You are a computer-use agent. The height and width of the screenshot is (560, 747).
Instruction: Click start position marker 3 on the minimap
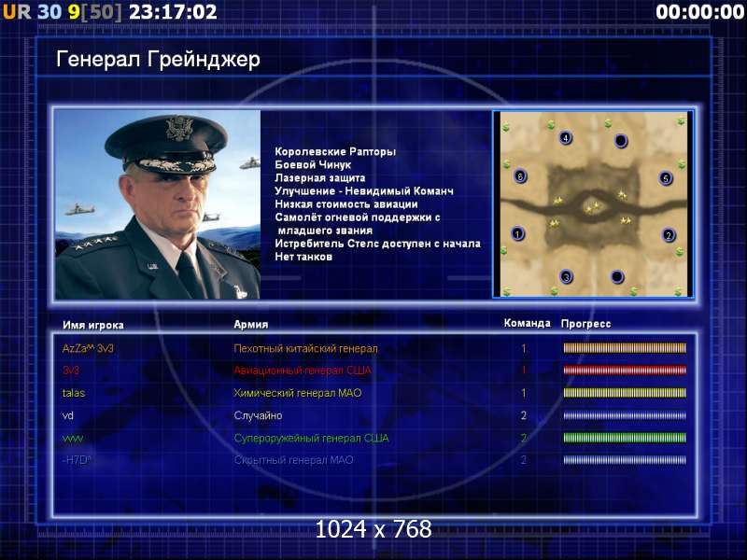(567, 276)
